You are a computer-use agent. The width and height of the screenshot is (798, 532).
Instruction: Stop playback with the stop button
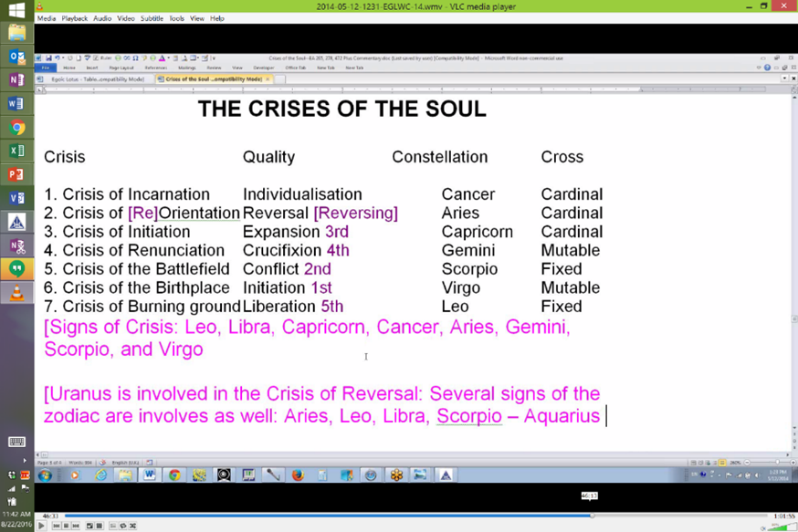(67, 526)
